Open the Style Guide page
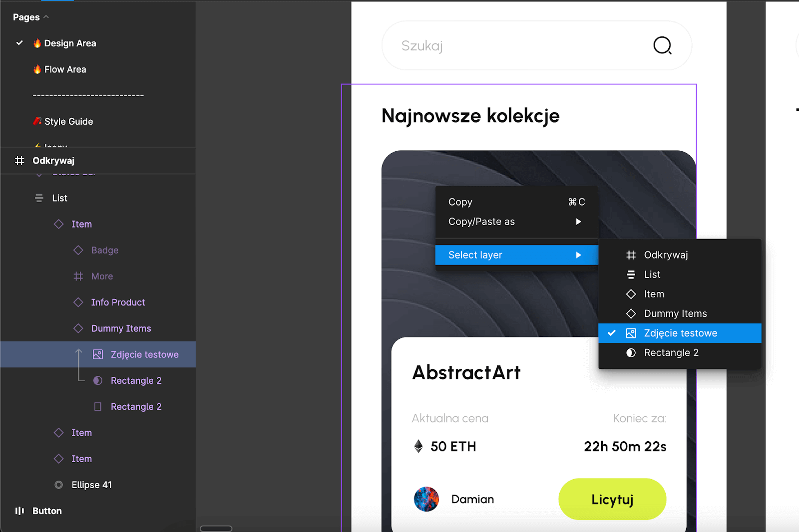The height and width of the screenshot is (532, 799). click(x=68, y=121)
